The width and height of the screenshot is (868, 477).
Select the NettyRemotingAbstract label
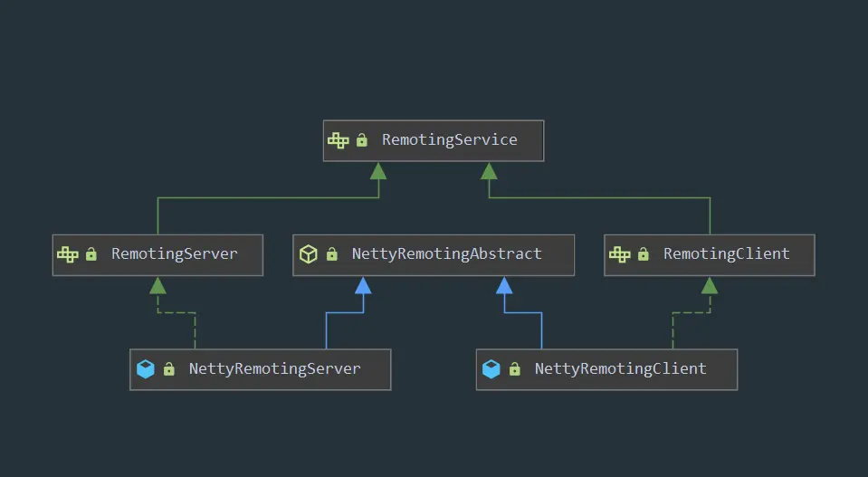tap(447, 254)
